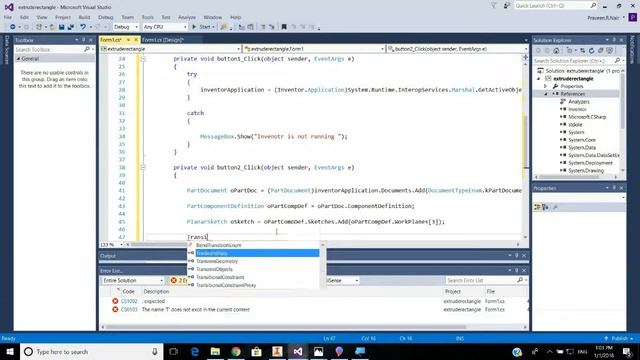640x360 pixels.
Task: Click the Error List horizontal scrollbar
Action: coord(286,327)
